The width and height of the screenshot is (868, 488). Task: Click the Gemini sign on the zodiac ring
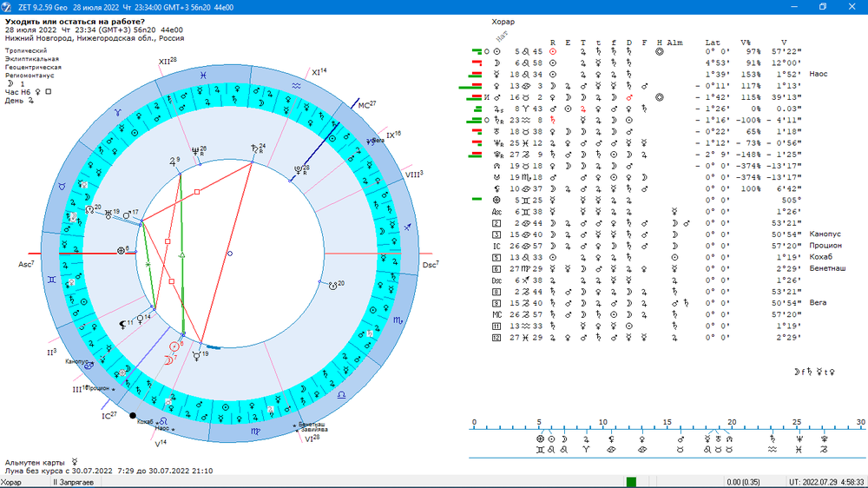click(51, 280)
